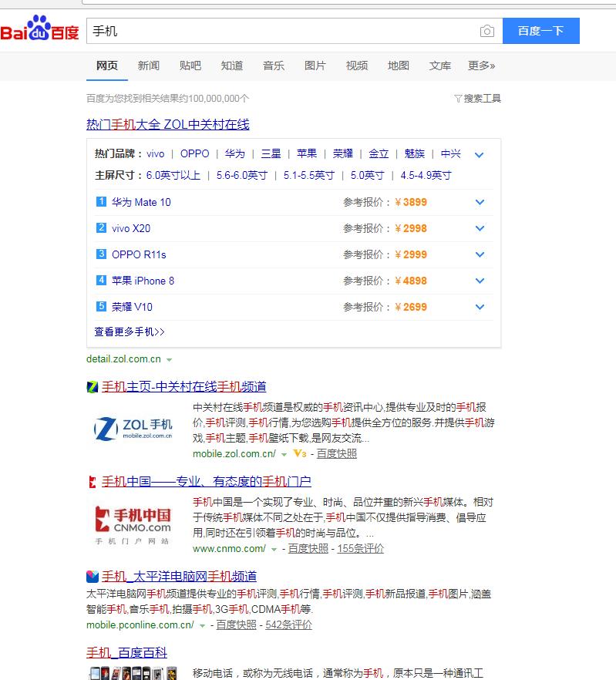Open the 搜索工具 link

click(x=482, y=99)
